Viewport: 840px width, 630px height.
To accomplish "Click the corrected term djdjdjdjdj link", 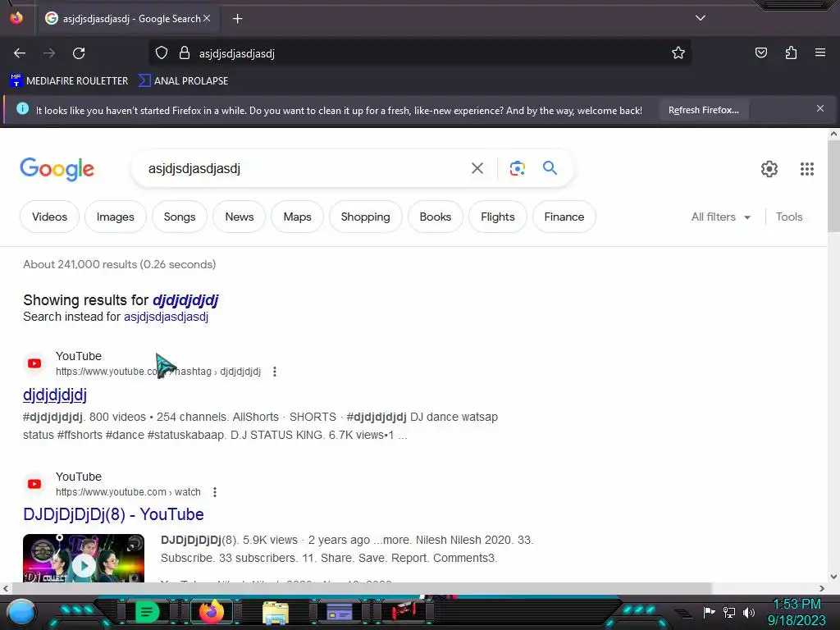I will point(185,300).
